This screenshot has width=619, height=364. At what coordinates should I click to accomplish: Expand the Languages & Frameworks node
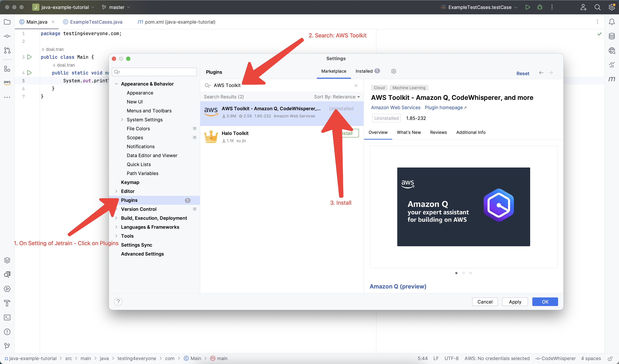coord(116,227)
